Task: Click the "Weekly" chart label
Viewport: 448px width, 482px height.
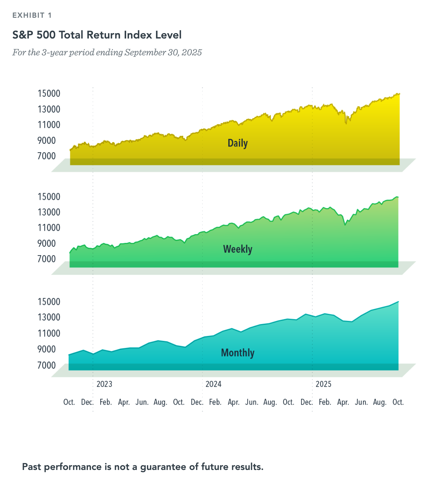Action: click(238, 249)
